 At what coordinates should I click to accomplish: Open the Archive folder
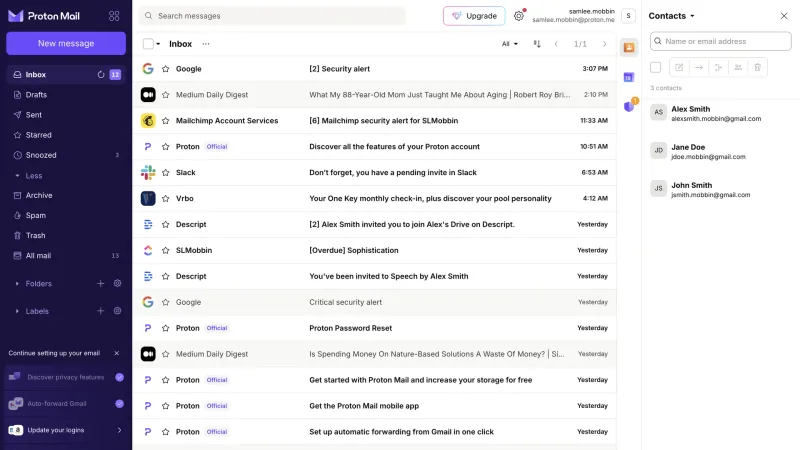tap(66, 195)
